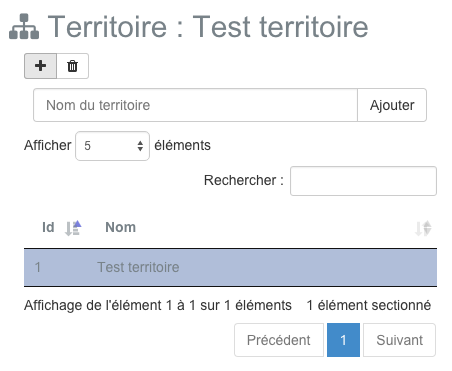Viewport: 452px width, 371px height.
Task: Open the Afficher 5 éléments dropdown
Action: [112, 146]
